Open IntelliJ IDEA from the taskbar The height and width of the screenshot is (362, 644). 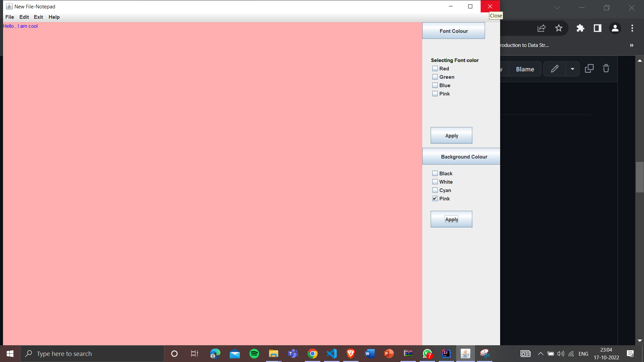pyautogui.click(x=446, y=354)
